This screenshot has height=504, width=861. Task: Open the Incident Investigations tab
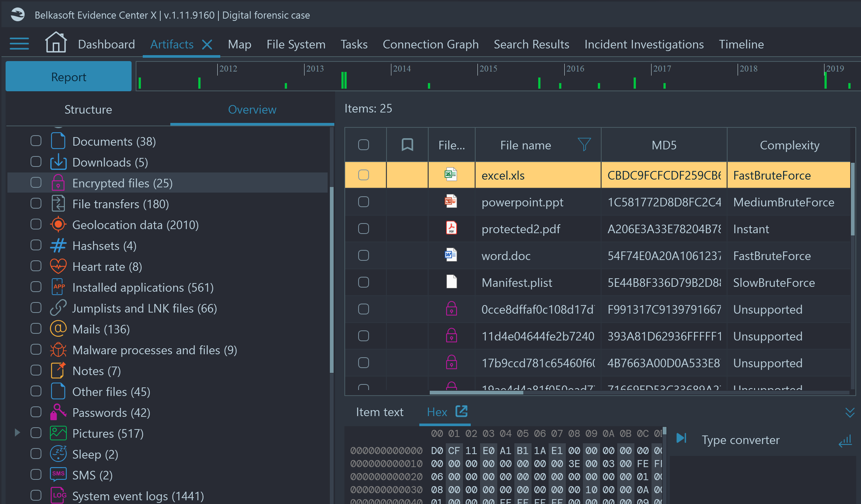pos(644,45)
